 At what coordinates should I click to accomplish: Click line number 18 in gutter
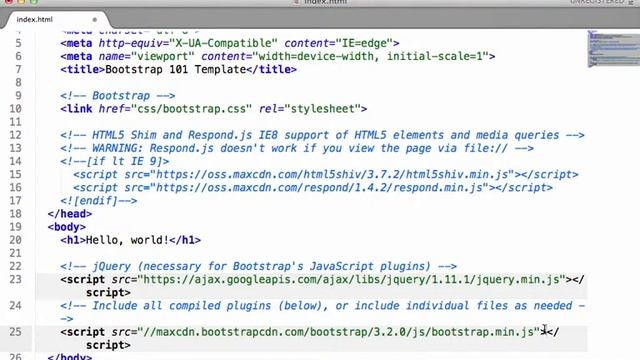(x=16, y=214)
